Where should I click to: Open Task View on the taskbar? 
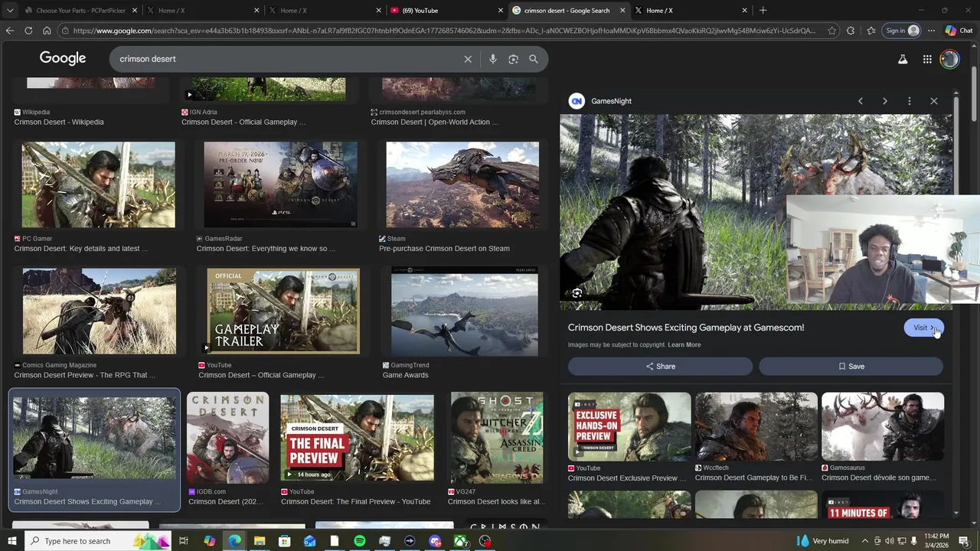(x=184, y=541)
